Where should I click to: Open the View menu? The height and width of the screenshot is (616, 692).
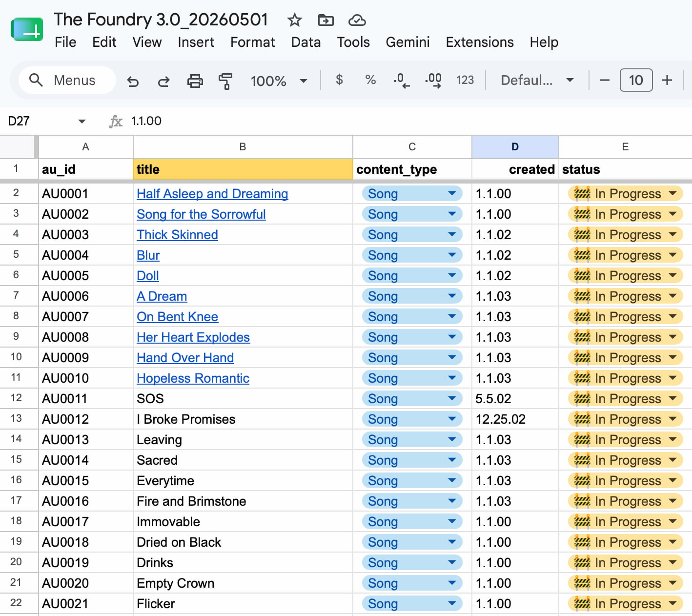[147, 42]
